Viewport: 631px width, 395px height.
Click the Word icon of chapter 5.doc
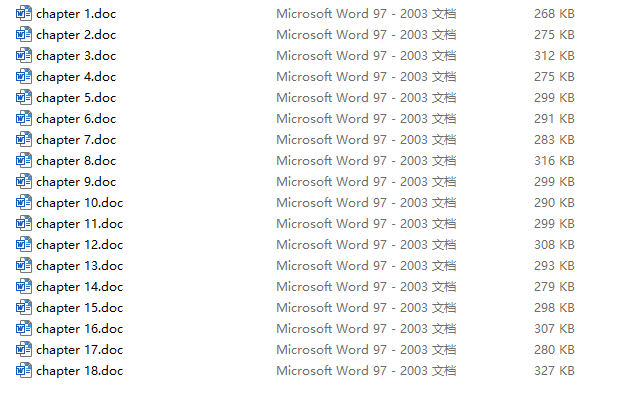pyautogui.click(x=24, y=97)
